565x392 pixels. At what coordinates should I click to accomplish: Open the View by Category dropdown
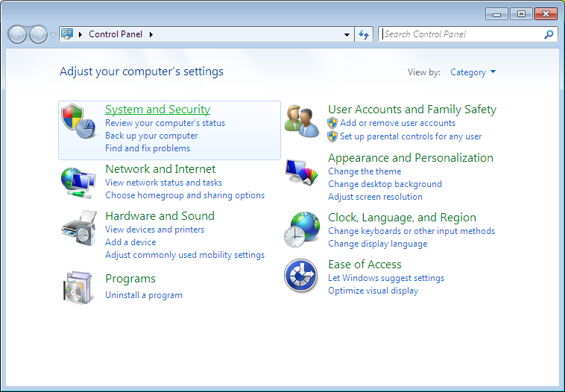pos(473,72)
